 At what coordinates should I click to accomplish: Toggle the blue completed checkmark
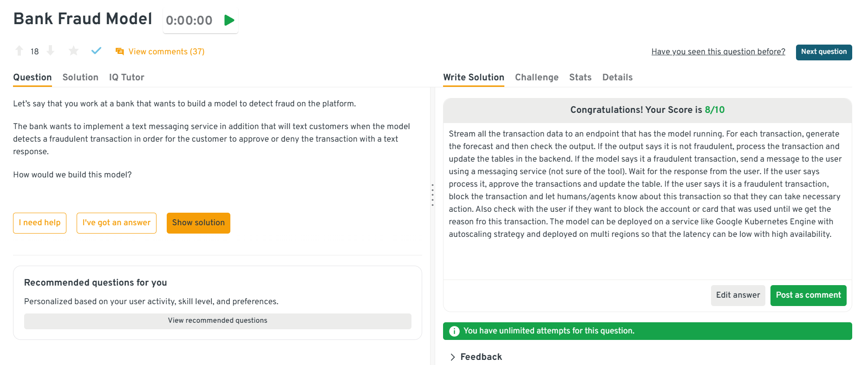[x=96, y=51]
